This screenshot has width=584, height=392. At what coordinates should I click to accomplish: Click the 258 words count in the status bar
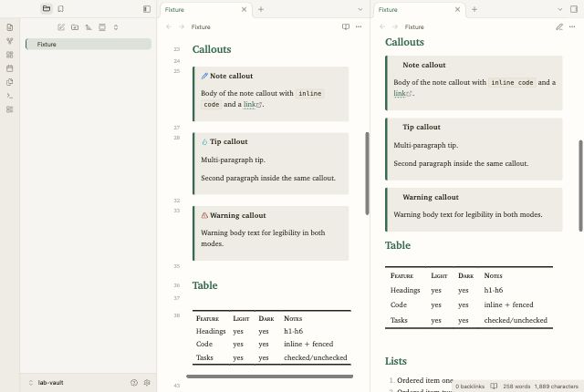[x=516, y=387]
